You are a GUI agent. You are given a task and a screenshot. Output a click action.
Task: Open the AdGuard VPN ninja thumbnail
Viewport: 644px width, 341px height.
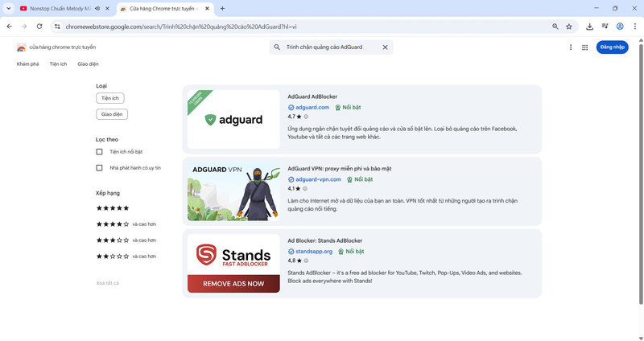tap(233, 191)
